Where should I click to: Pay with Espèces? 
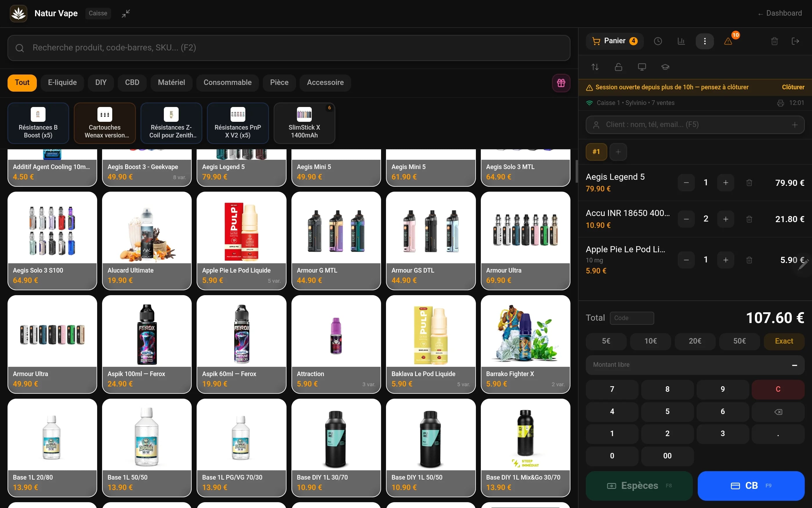pos(639,485)
